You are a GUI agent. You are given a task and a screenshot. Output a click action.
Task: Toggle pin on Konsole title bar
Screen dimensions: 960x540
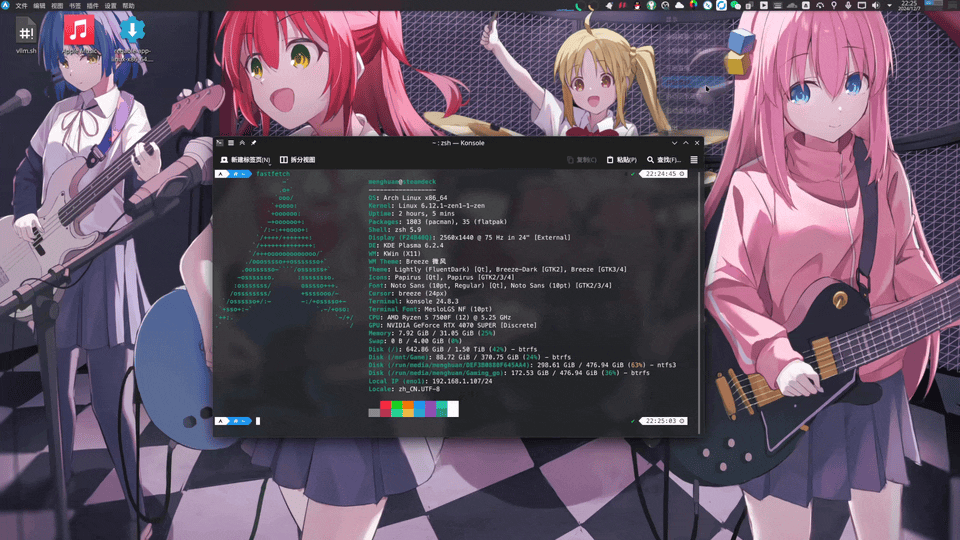(x=254, y=143)
